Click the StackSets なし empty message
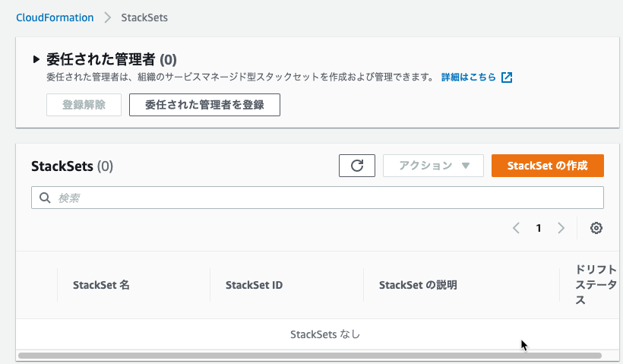This screenshot has width=623, height=364. click(325, 334)
